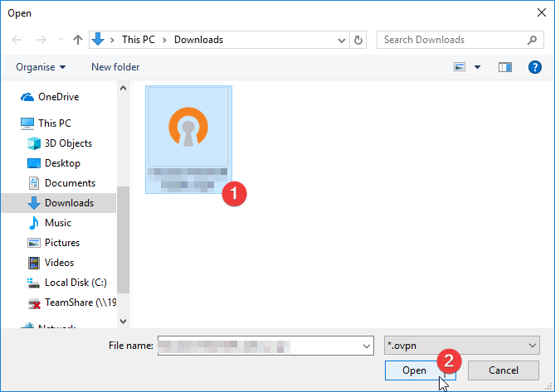The height and width of the screenshot is (392, 555).
Task: Move the navigation pane down with the arrow
Action: 123,322
